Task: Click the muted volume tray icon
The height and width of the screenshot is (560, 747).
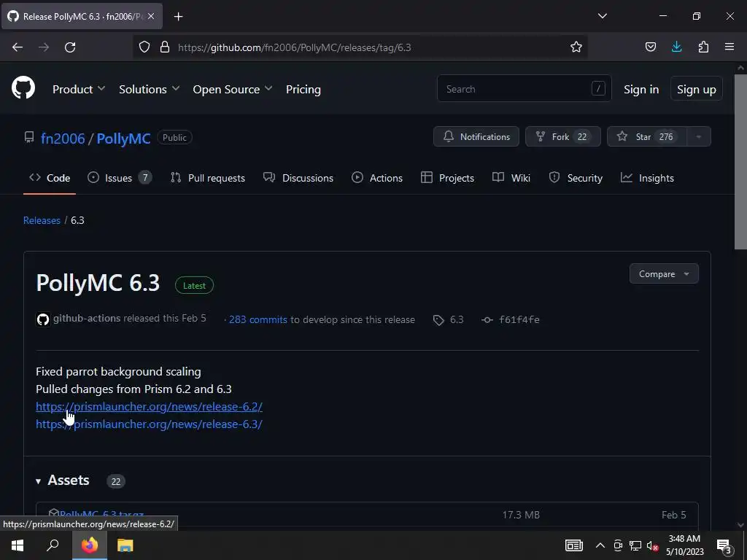Action: 653,545
